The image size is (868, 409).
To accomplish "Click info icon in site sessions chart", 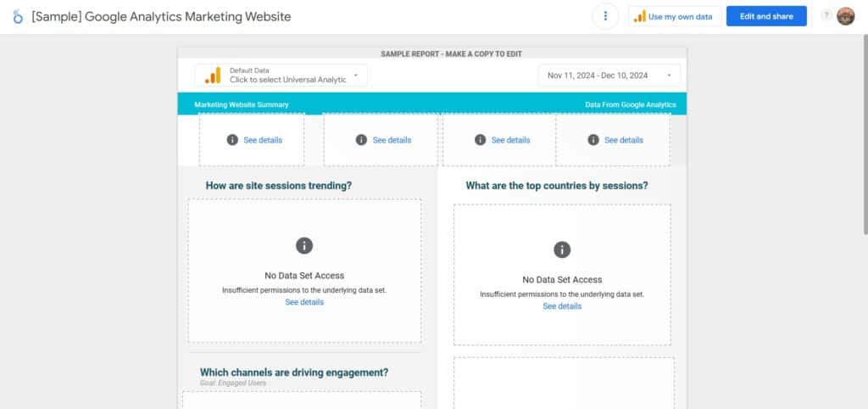I will click(x=304, y=245).
